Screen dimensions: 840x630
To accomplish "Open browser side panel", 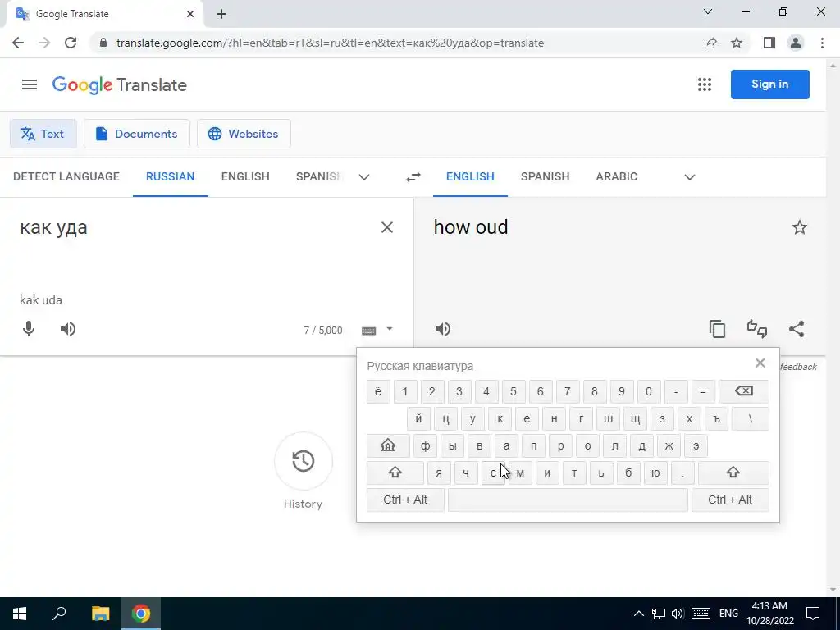I will pos(769,43).
